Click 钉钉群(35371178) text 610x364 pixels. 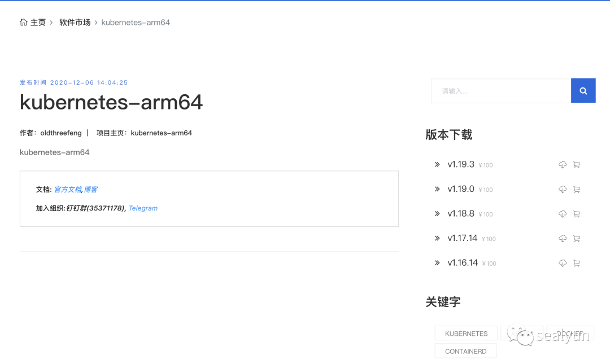coord(95,208)
